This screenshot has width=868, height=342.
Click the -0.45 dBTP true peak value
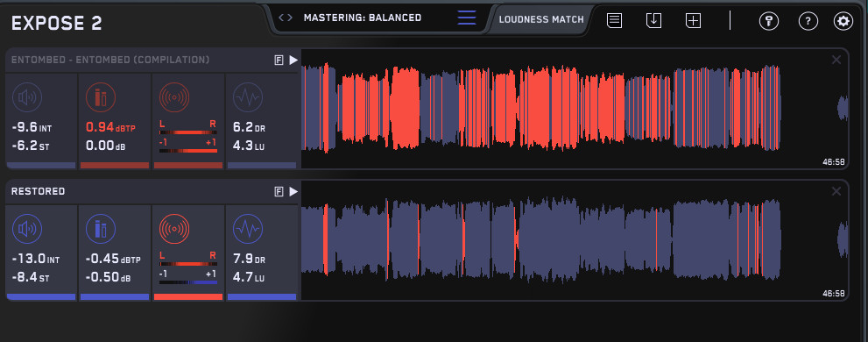click(x=114, y=259)
